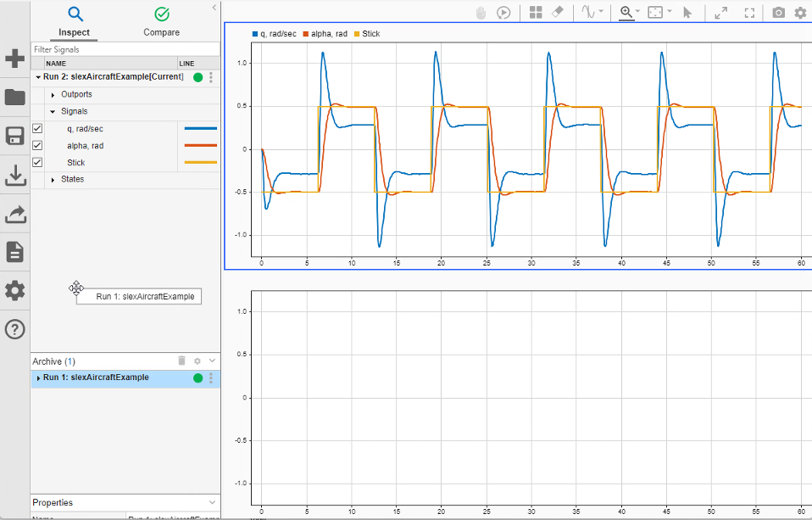Collapse the Signals group

click(53, 111)
